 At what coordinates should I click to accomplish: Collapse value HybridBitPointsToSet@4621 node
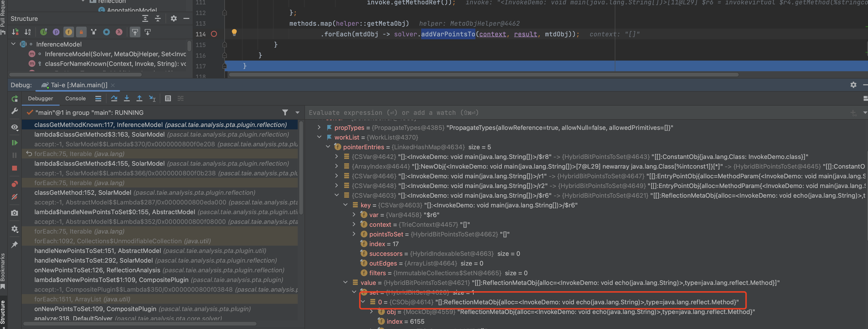(x=345, y=282)
